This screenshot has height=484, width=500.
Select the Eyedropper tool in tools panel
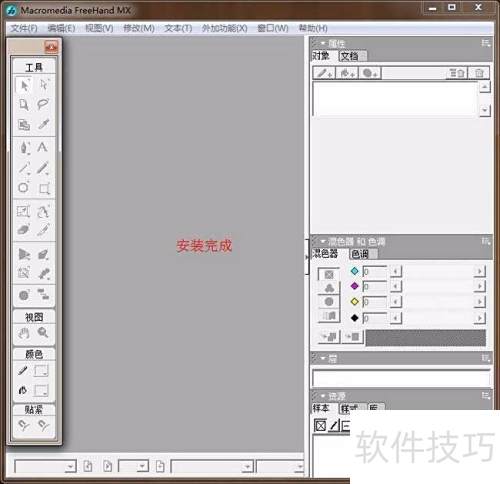coord(44,124)
